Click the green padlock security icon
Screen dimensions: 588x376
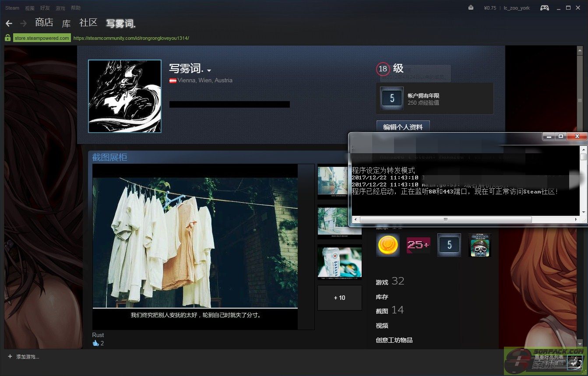(7, 38)
